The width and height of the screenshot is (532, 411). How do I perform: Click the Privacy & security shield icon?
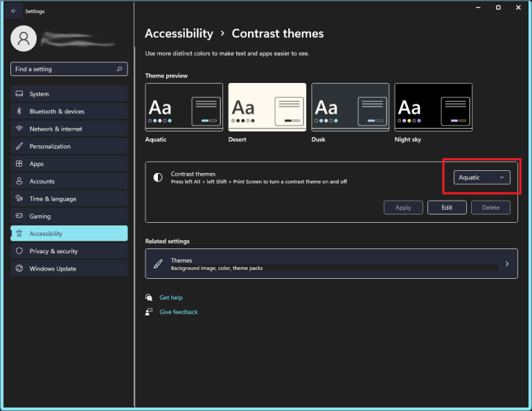(19, 251)
